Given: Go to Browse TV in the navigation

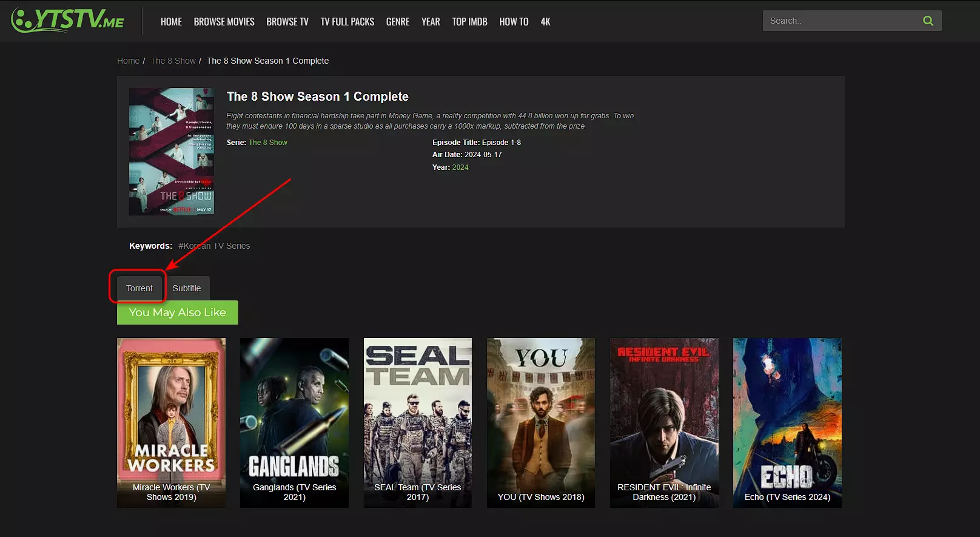Looking at the screenshot, I should [x=287, y=22].
